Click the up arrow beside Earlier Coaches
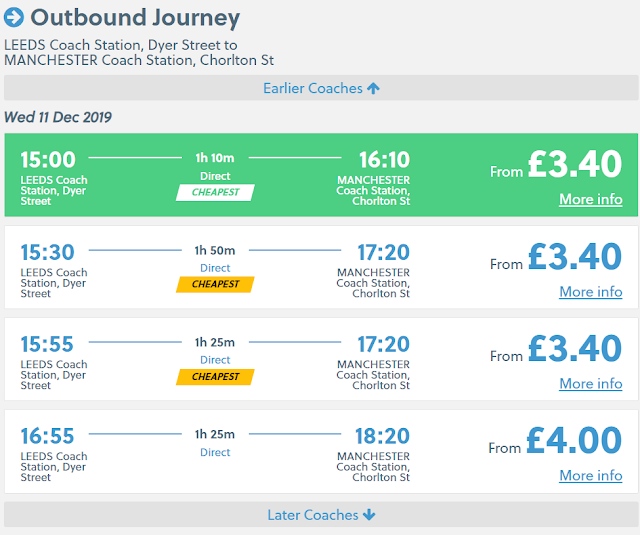 (373, 88)
